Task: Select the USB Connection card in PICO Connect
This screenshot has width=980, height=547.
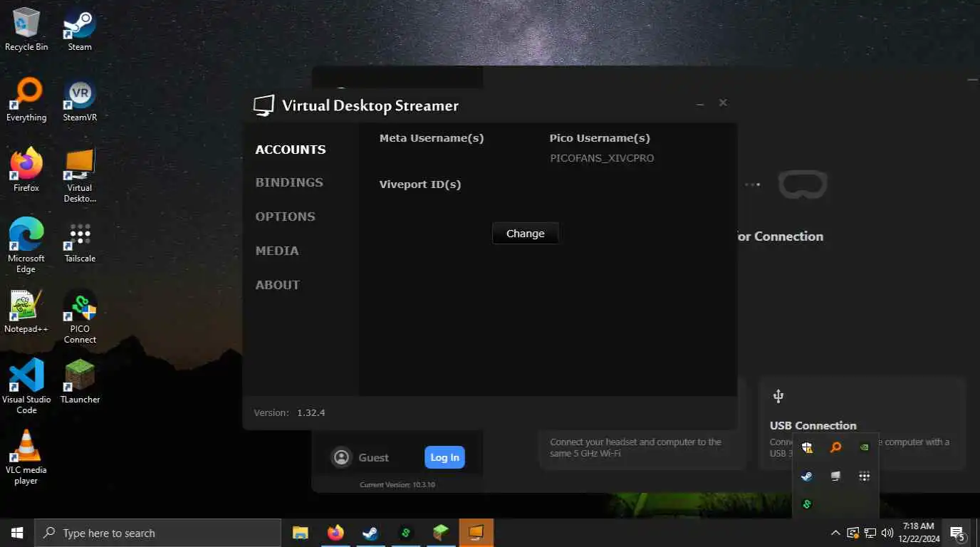Action: pyautogui.click(x=862, y=423)
